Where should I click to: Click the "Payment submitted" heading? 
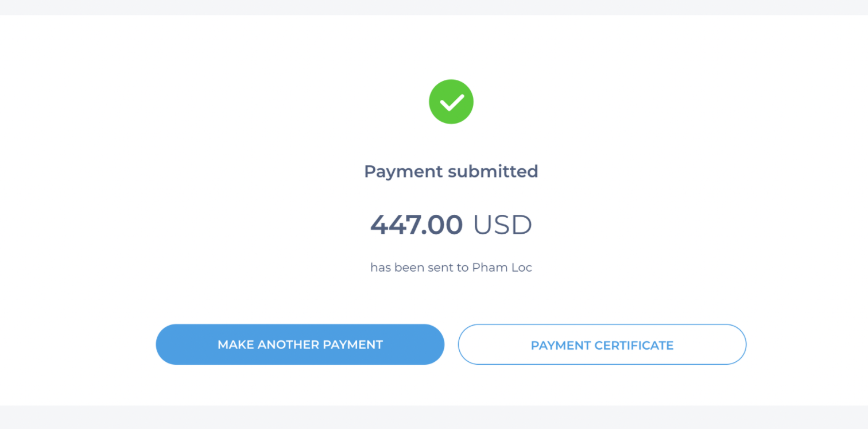[451, 171]
